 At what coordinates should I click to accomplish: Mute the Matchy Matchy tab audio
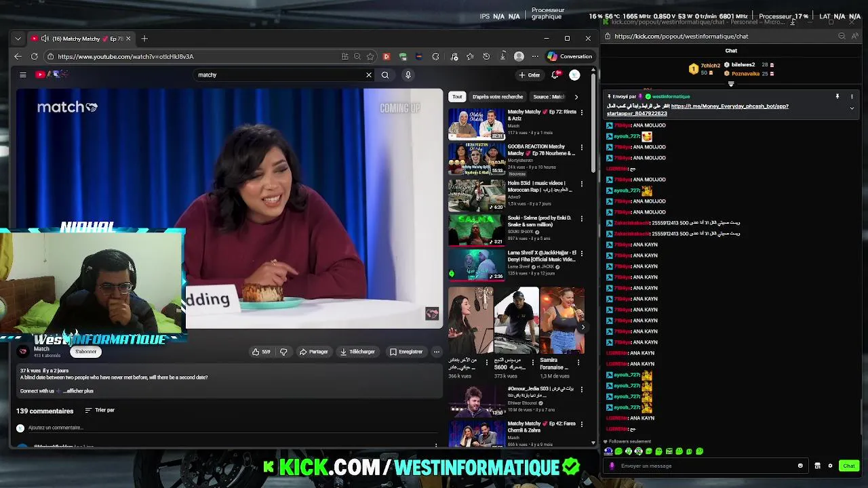click(44, 39)
